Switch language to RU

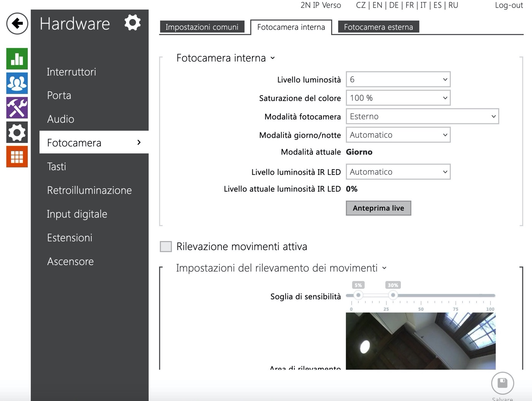tap(453, 5)
